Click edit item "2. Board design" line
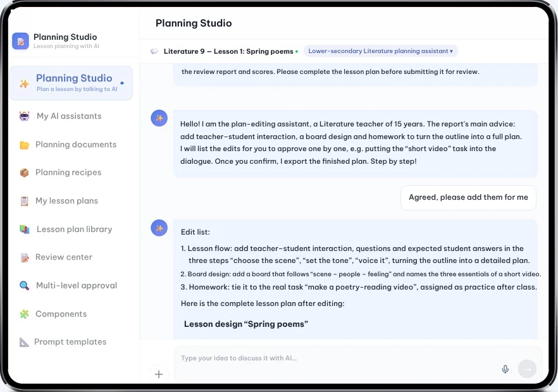 pos(361,274)
